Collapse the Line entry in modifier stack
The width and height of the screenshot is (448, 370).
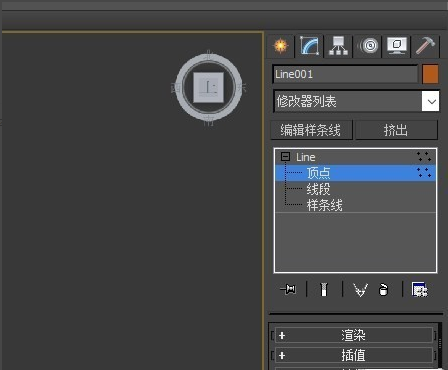285,157
